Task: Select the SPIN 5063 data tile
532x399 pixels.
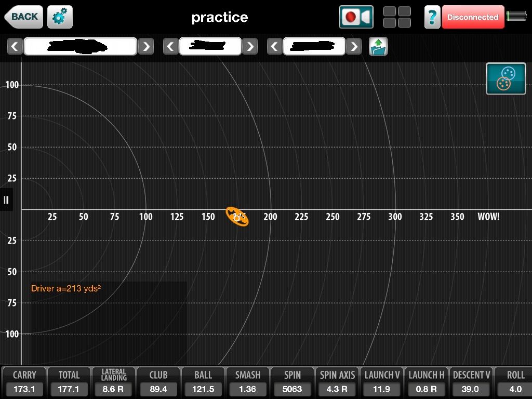Action: (x=292, y=382)
